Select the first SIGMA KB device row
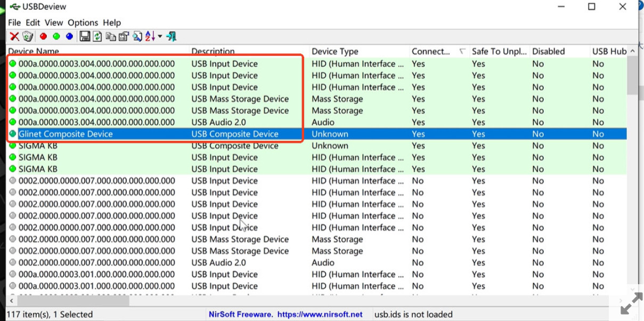This screenshot has height=321, width=644. point(38,146)
